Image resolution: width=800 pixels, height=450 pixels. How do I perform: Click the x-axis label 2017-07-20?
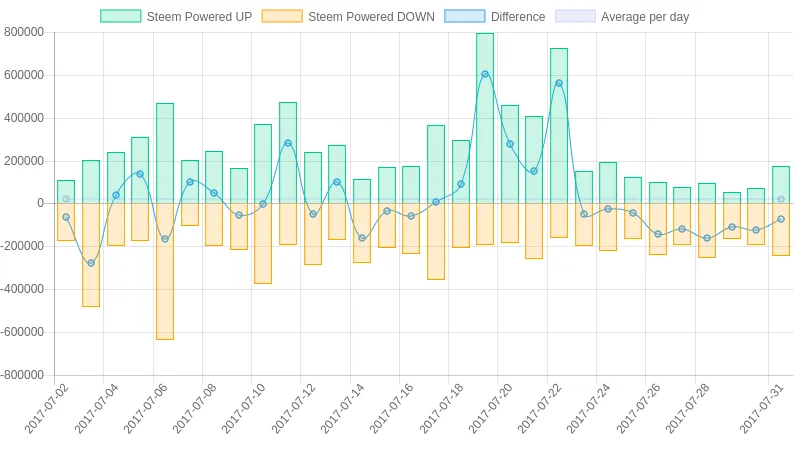[490, 408]
